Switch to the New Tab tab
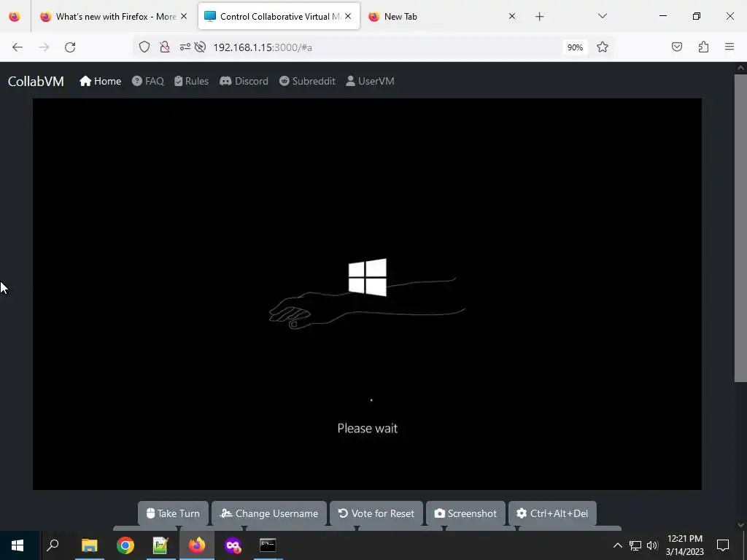This screenshot has height=560, width=747. point(441,16)
